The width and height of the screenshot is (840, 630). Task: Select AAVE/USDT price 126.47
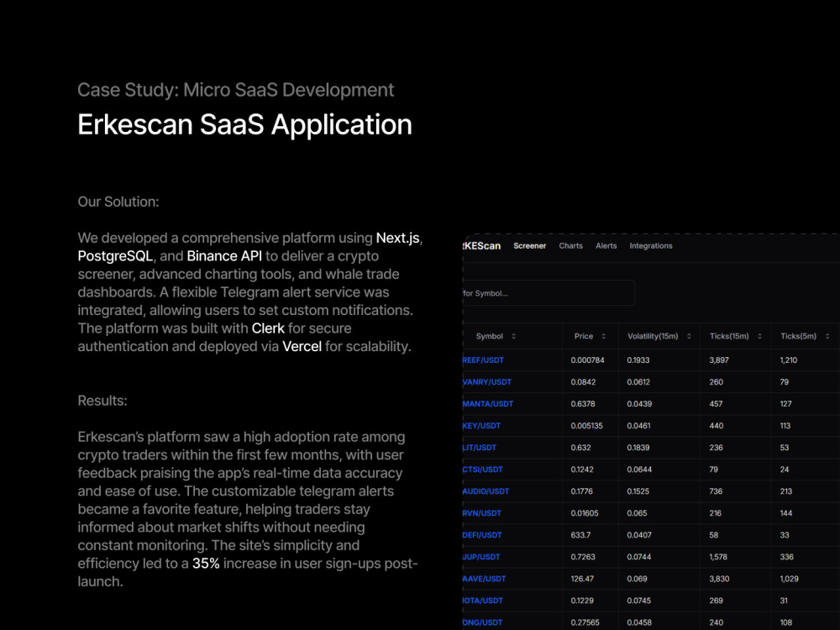pos(582,579)
